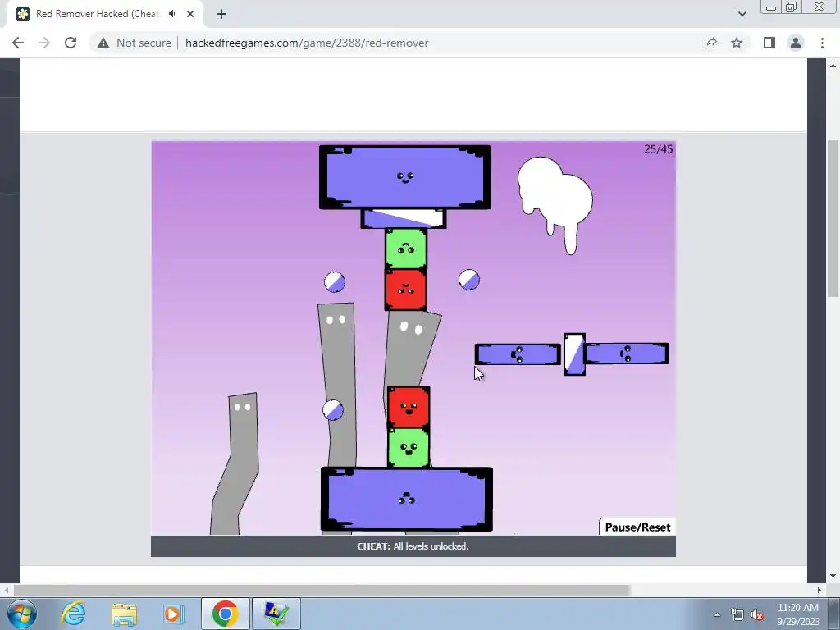840x630 pixels.
Task: Click the 25/45 level counter
Action: click(658, 149)
